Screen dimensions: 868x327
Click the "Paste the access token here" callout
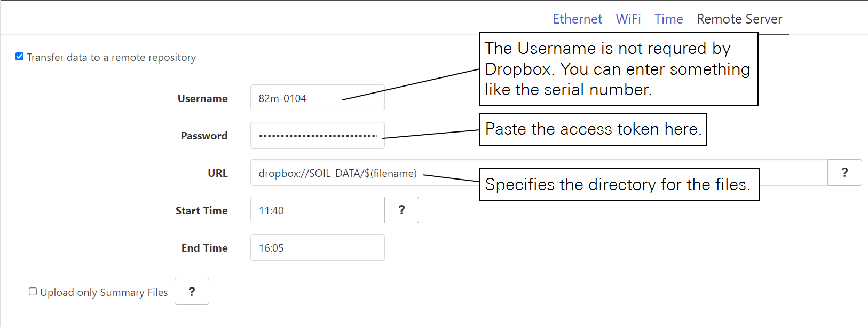[x=593, y=129]
